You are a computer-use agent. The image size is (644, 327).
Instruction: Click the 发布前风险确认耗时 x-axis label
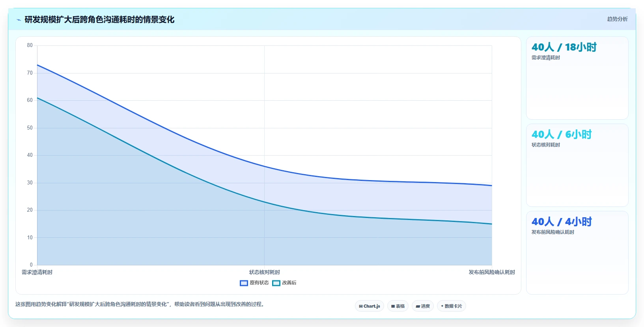tap(492, 272)
